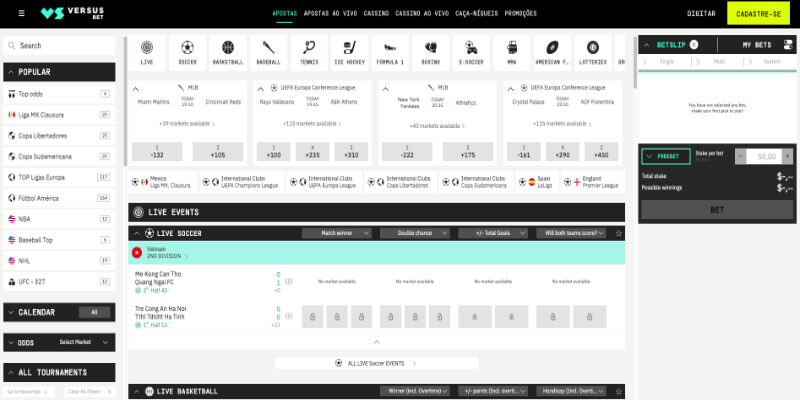Open Caça-Níqueis tab
Screen dimensions: 800x400
pyautogui.click(x=477, y=14)
